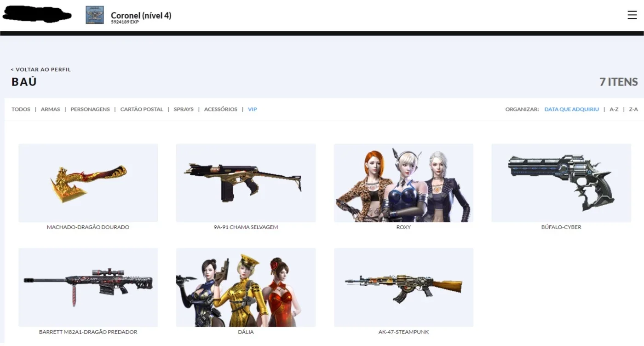Image resolution: width=644 pixels, height=346 pixels.
Task: Click the 5924189 EXP value
Action: point(125,22)
